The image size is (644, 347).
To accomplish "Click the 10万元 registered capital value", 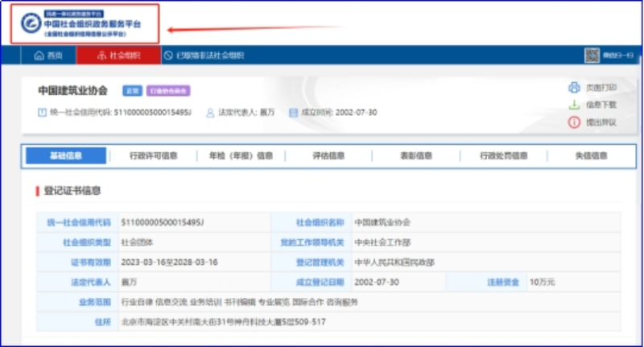I will 542,282.
